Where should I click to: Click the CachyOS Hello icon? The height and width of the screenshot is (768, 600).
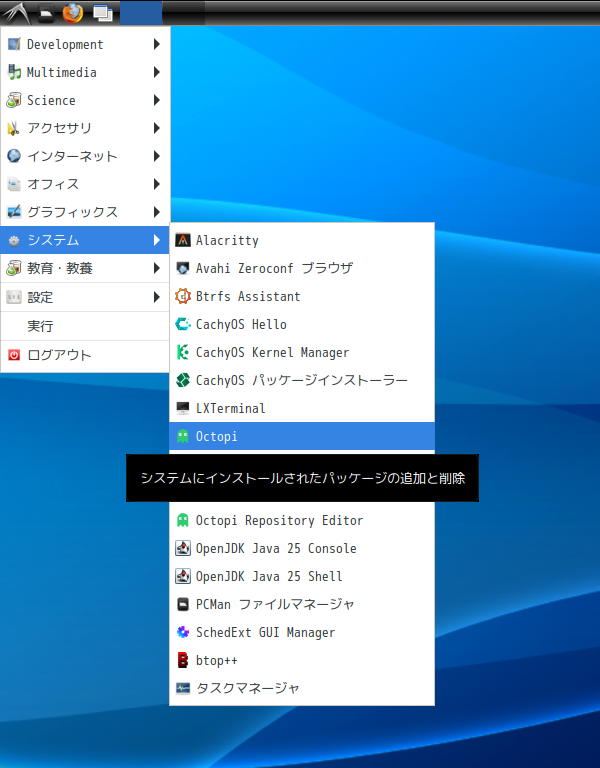(183, 324)
